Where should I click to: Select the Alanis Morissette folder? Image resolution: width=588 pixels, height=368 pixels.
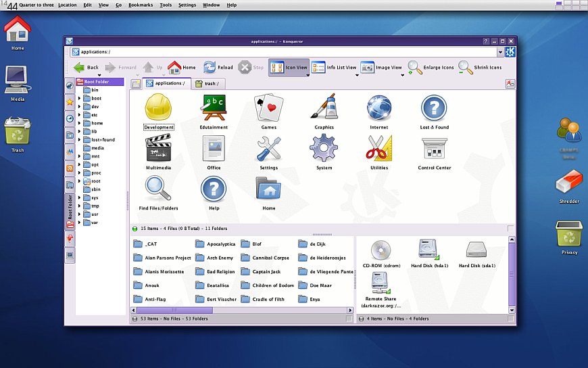pos(159,271)
